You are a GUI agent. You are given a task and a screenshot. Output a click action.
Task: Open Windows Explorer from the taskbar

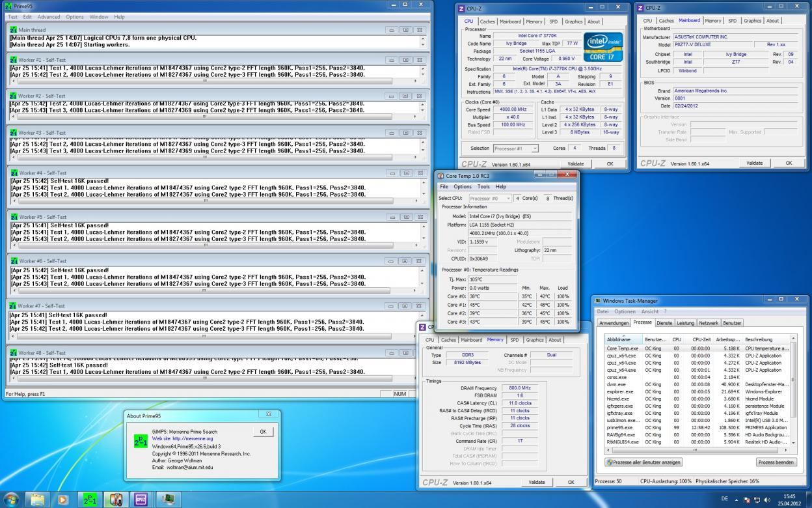pyautogui.click(x=38, y=500)
